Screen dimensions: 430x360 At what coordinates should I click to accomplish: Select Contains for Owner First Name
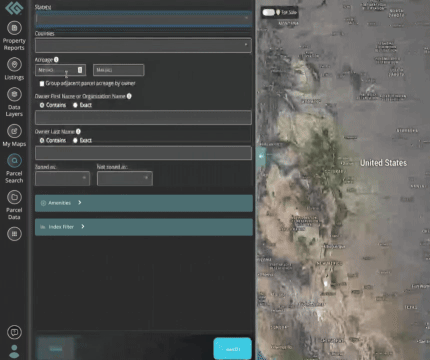coord(42,105)
